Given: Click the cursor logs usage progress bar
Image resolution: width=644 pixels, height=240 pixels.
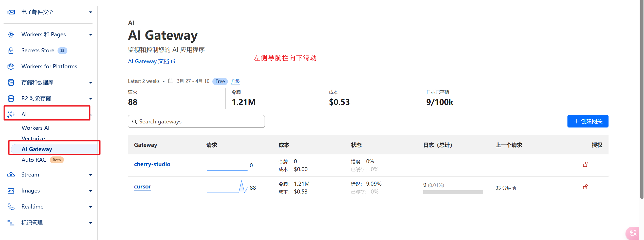Looking at the screenshot, I should click(x=453, y=192).
